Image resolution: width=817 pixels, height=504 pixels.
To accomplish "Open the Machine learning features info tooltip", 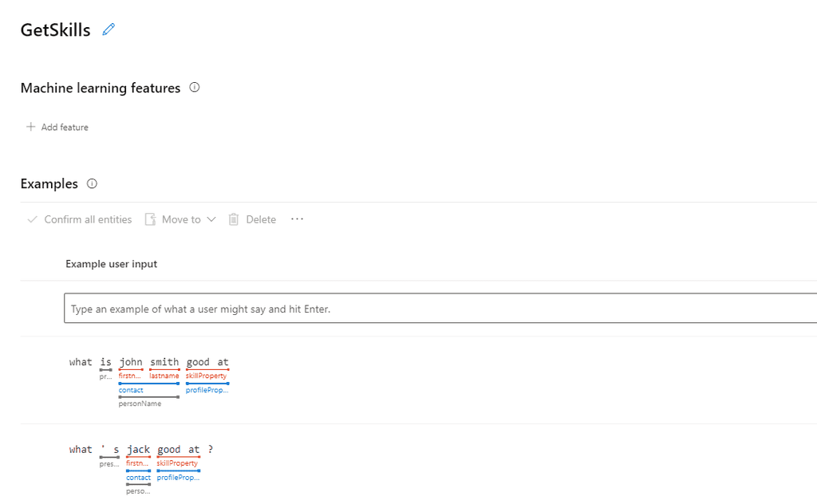I will [x=194, y=88].
